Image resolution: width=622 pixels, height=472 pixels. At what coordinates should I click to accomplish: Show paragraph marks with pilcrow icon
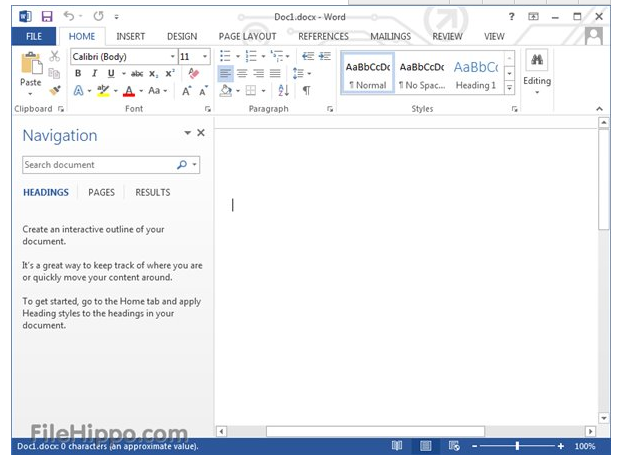pos(306,90)
